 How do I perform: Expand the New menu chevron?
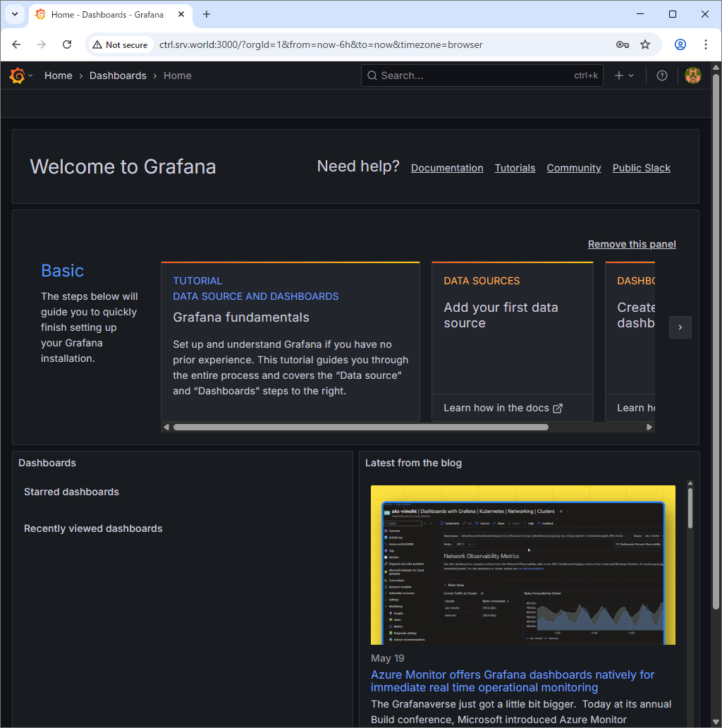631,75
